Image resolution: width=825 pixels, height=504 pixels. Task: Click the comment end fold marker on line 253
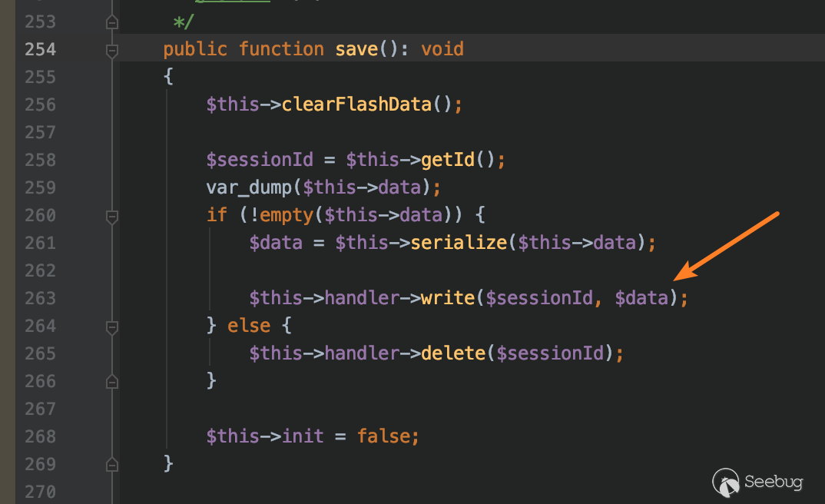pyautogui.click(x=112, y=22)
